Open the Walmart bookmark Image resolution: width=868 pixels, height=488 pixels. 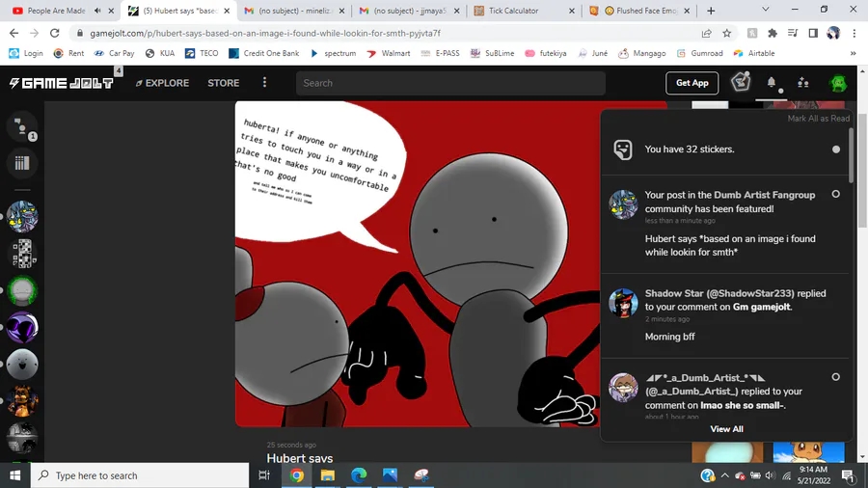click(x=389, y=53)
